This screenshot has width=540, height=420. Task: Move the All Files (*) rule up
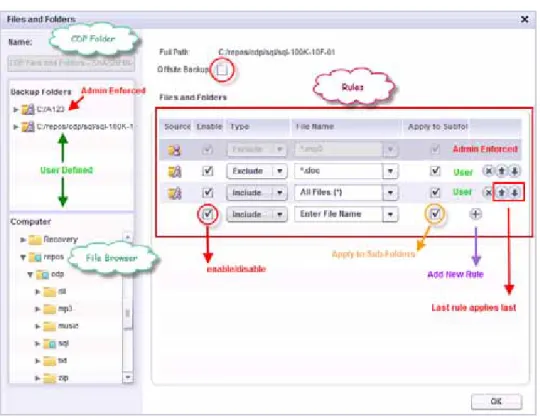pos(502,192)
